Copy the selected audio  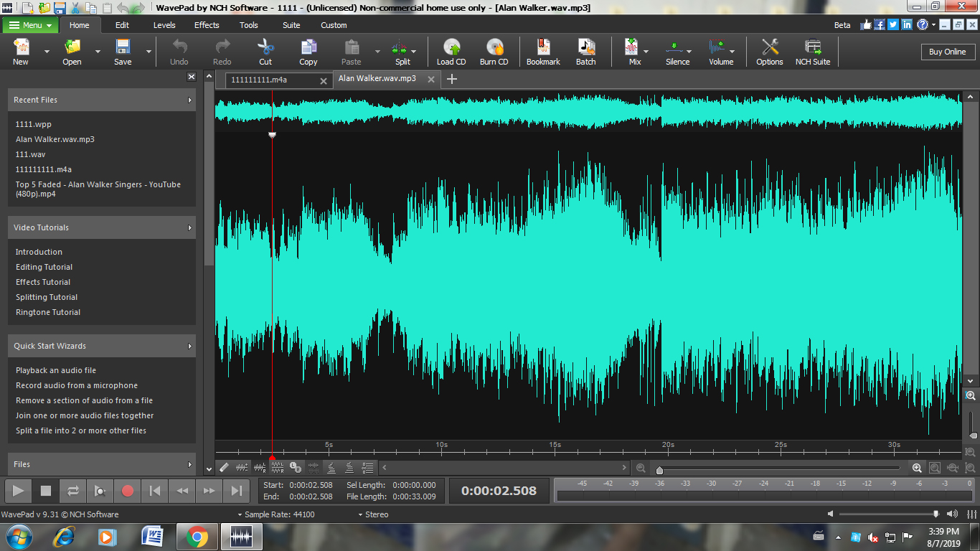(x=308, y=52)
